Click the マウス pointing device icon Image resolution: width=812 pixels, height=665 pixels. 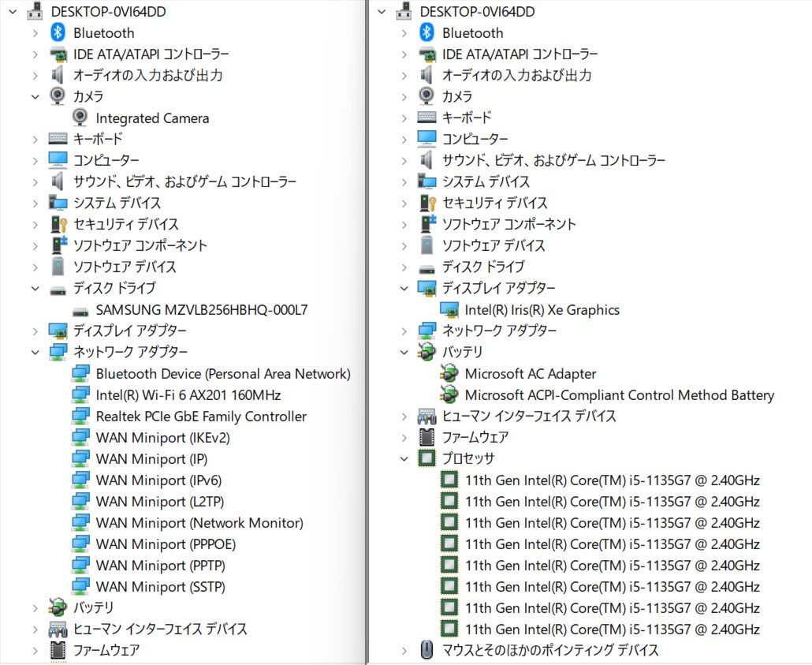[x=426, y=649]
